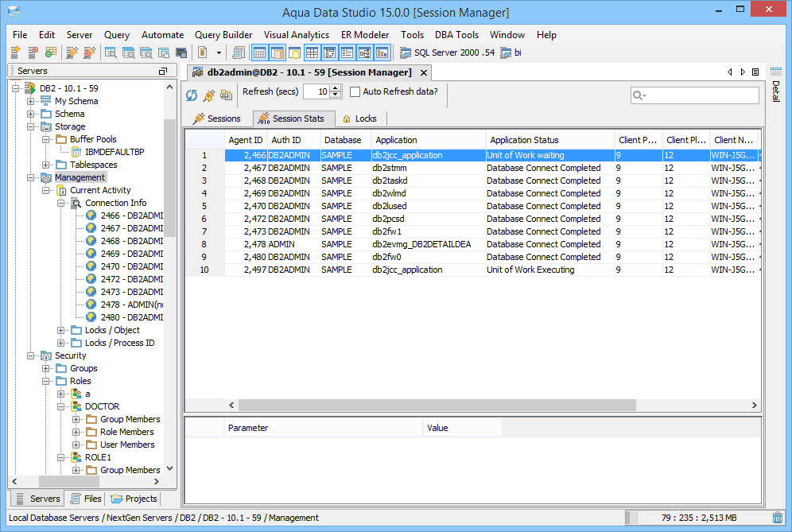Toggle the Detail panel on the right edge
The image size is (792, 532).
(x=777, y=91)
